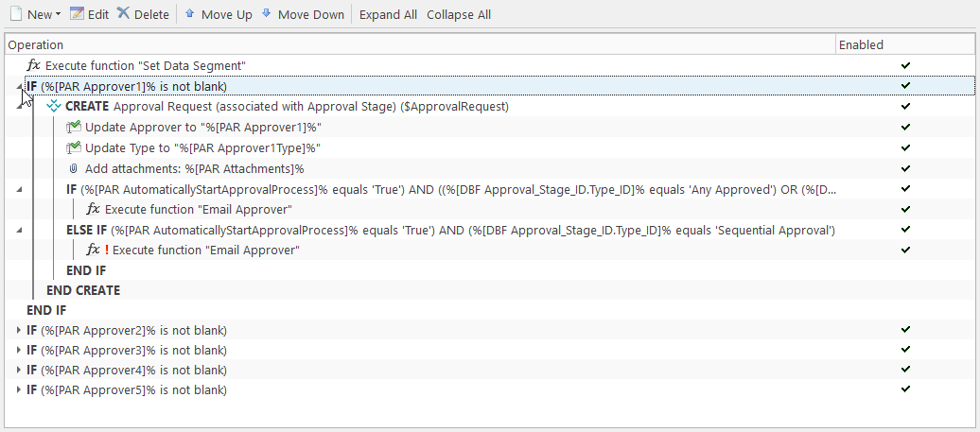
Task: Click the CREATE Approval Request icon
Action: (x=54, y=106)
